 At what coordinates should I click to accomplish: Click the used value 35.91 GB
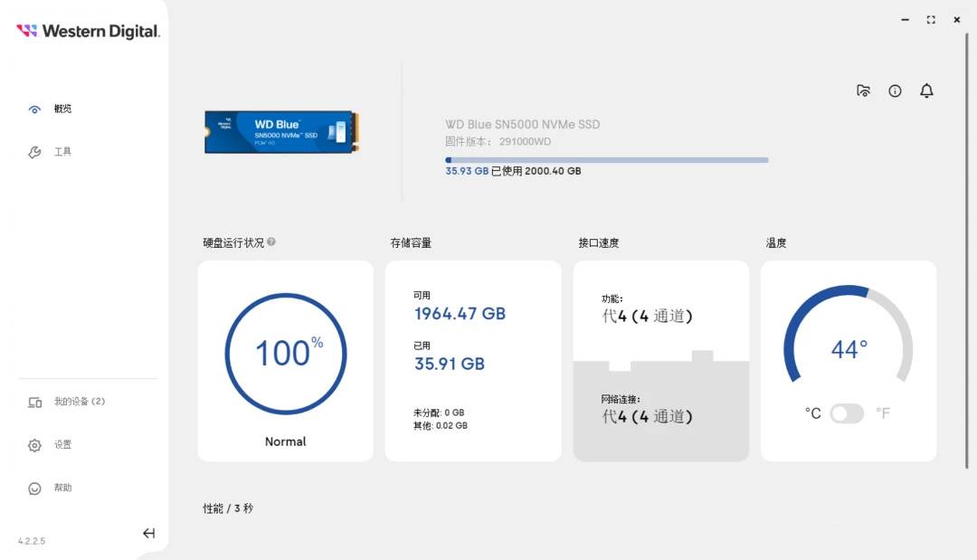point(450,364)
